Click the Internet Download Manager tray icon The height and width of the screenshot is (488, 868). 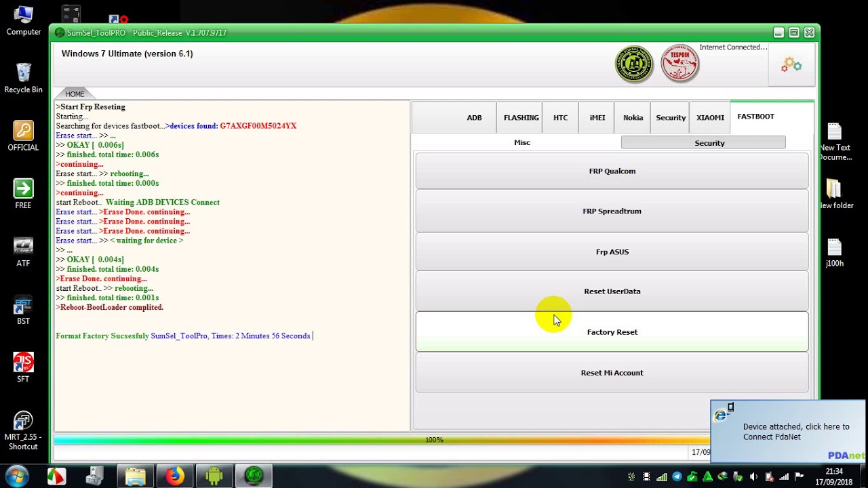click(723, 477)
